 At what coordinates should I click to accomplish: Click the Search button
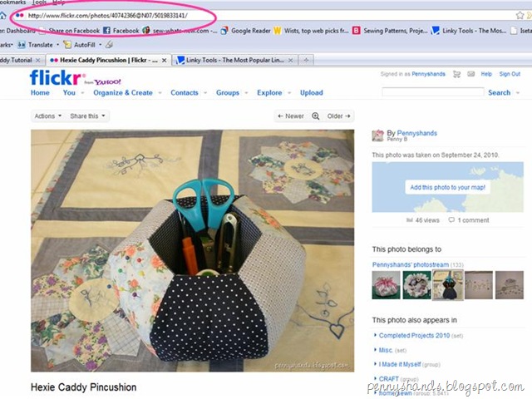(499, 92)
